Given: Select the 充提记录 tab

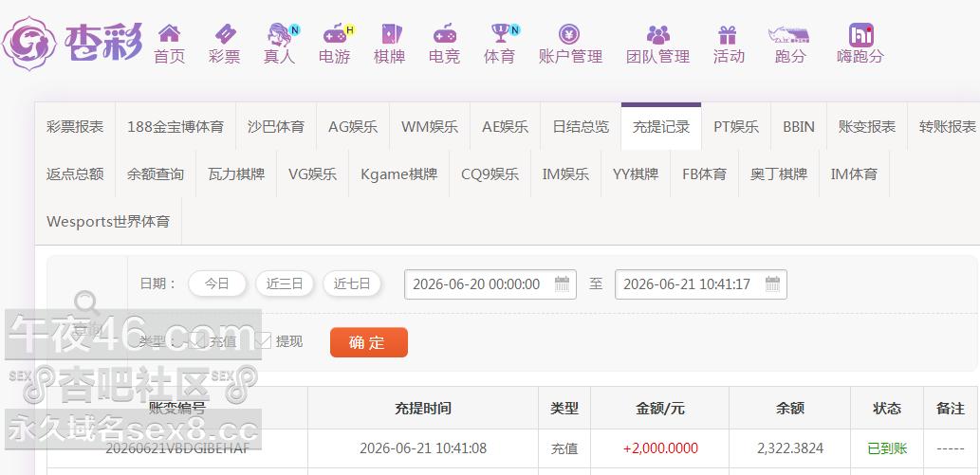Looking at the screenshot, I should 661,127.
